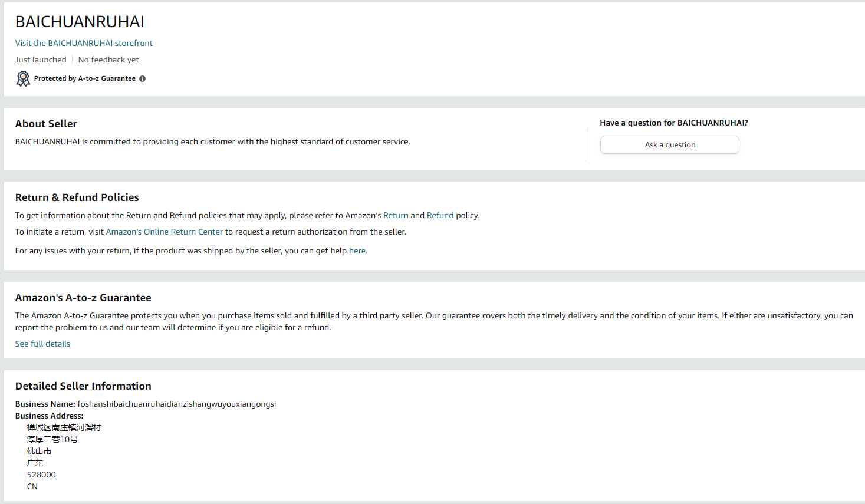Click the Amazon's A-to-z Guarantee heading
Image resolution: width=865 pixels, height=504 pixels.
click(x=83, y=298)
